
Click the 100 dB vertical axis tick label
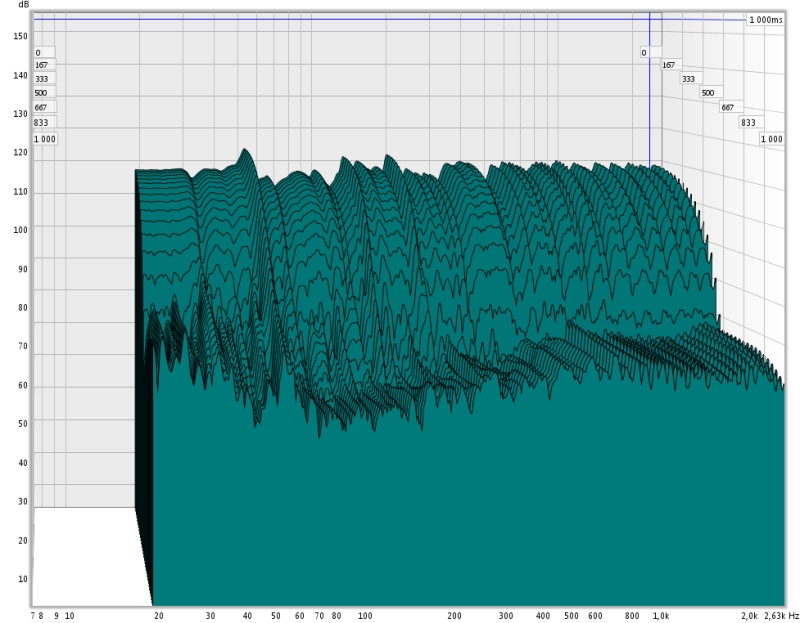(21, 230)
